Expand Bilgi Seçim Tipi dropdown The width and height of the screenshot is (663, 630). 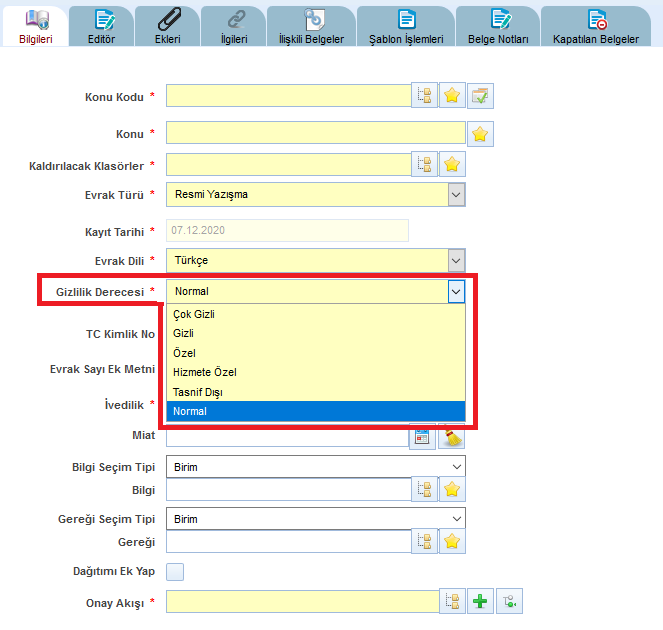[x=457, y=467]
